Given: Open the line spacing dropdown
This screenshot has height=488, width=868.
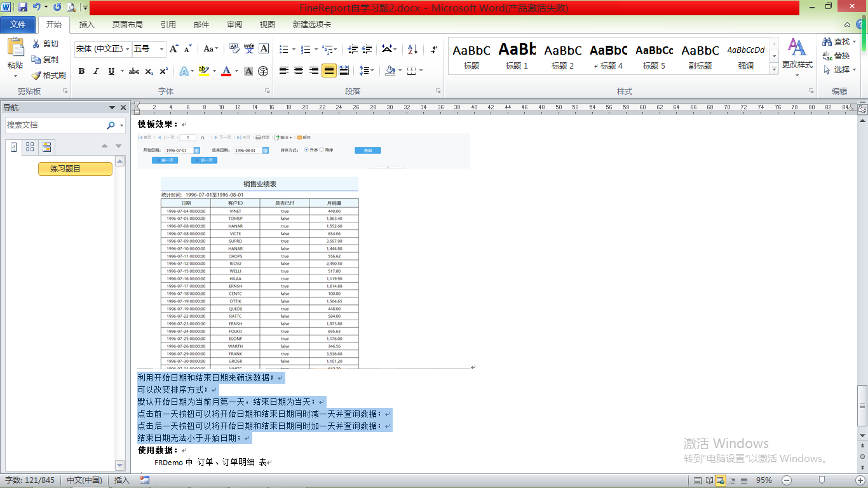Looking at the screenshot, I should coord(366,71).
